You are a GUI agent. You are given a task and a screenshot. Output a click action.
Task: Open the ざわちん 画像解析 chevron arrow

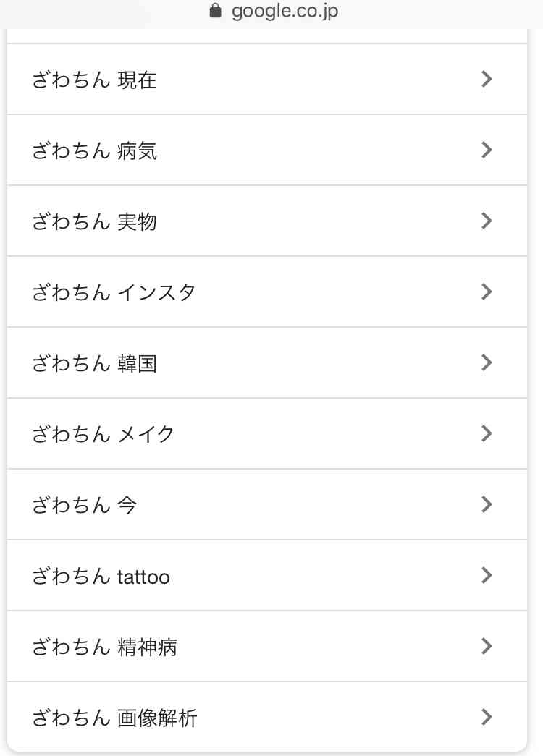coord(487,717)
